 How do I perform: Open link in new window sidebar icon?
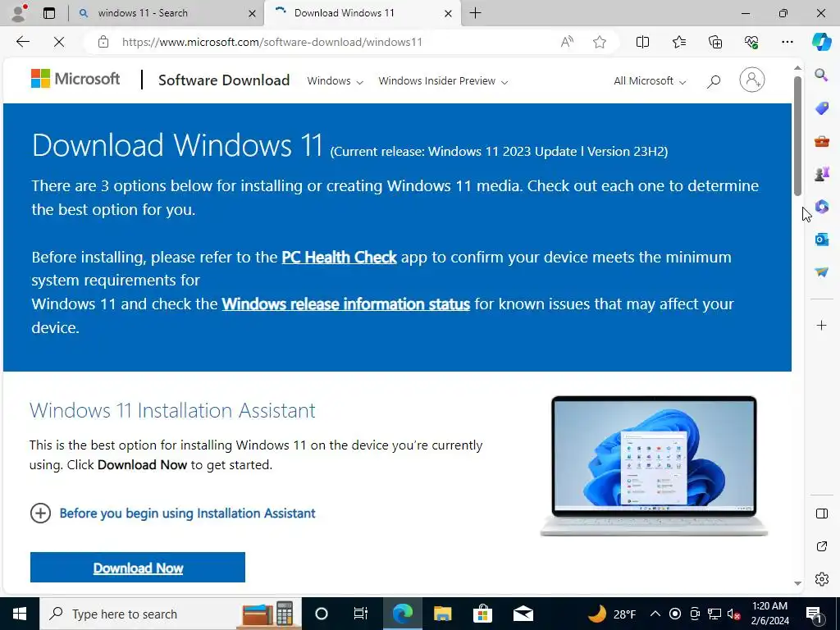[821, 546]
